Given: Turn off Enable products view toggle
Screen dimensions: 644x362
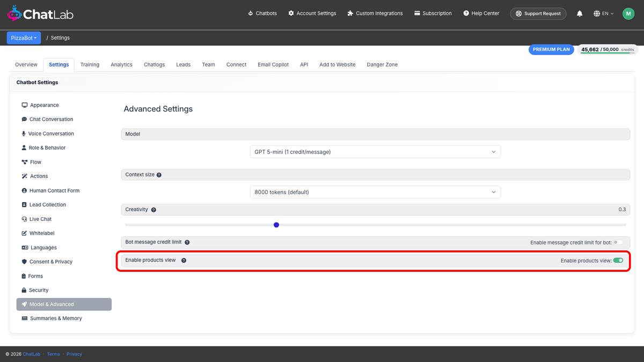Looking at the screenshot, I should 618,260.
